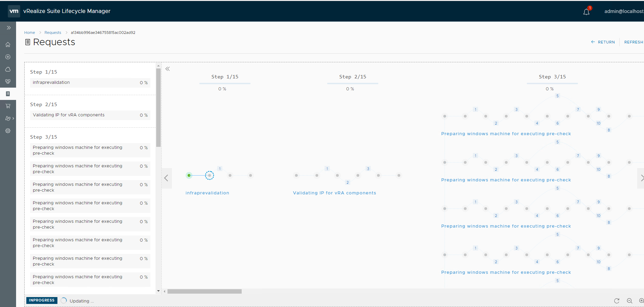This screenshot has height=307, width=644.
Task: Click the step list scroll-down arrow
Action: (158, 291)
